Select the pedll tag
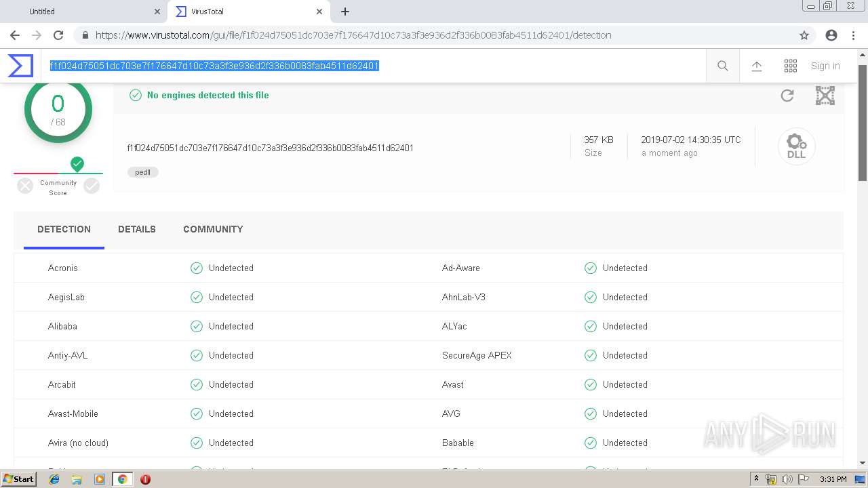This screenshot has height=488, width=868. point(143,172)
